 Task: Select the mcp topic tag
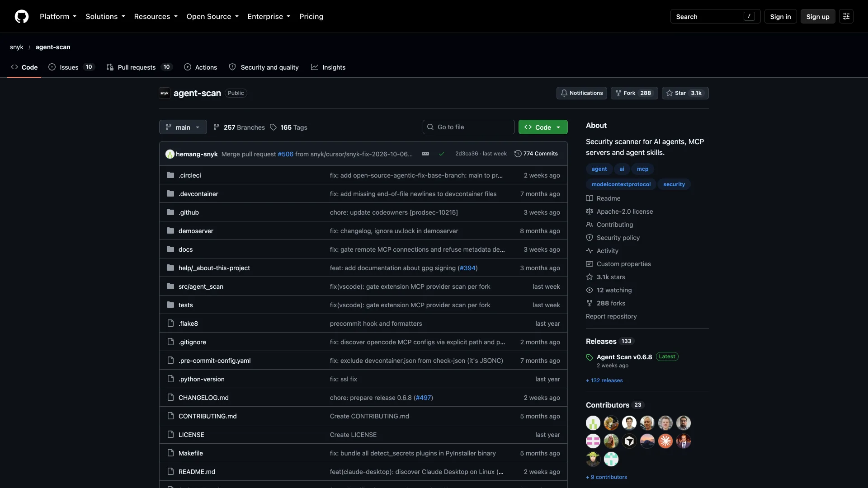[x=642, y=169]
